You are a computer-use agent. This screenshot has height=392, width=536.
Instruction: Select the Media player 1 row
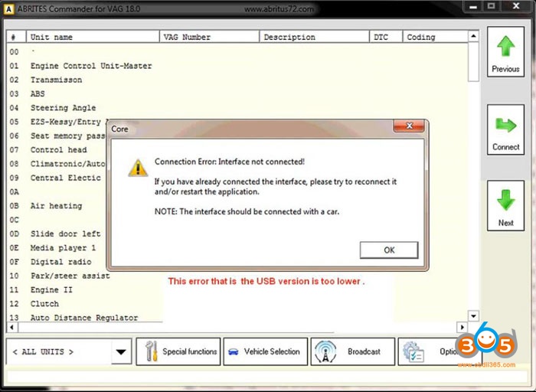click(58, 248)
